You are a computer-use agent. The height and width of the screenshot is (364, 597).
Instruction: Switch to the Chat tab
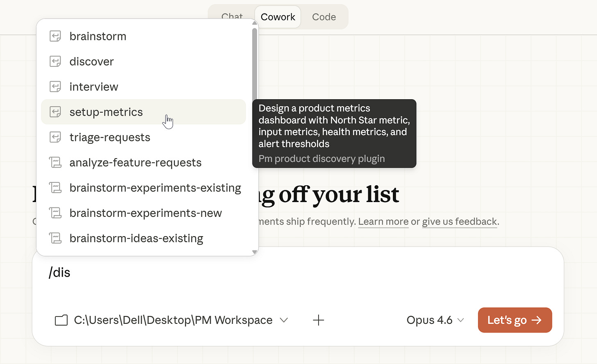[x=232, y=17]
